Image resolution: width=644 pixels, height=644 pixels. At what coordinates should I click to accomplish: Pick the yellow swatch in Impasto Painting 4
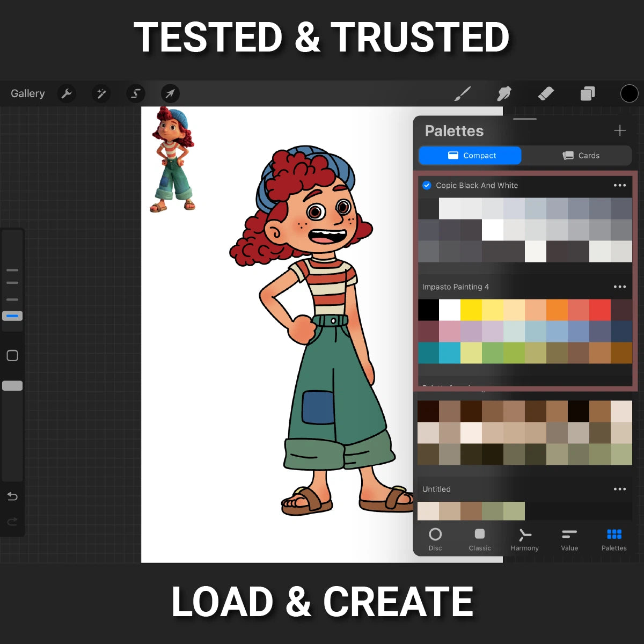[x=471, y=310]
